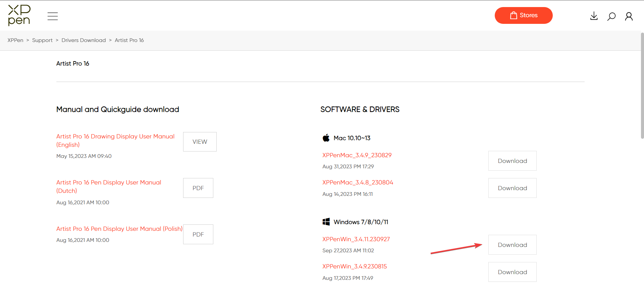Go to XPPen breadcrumb link
Viewport: 644px width, 300px height.
(15, 40)
